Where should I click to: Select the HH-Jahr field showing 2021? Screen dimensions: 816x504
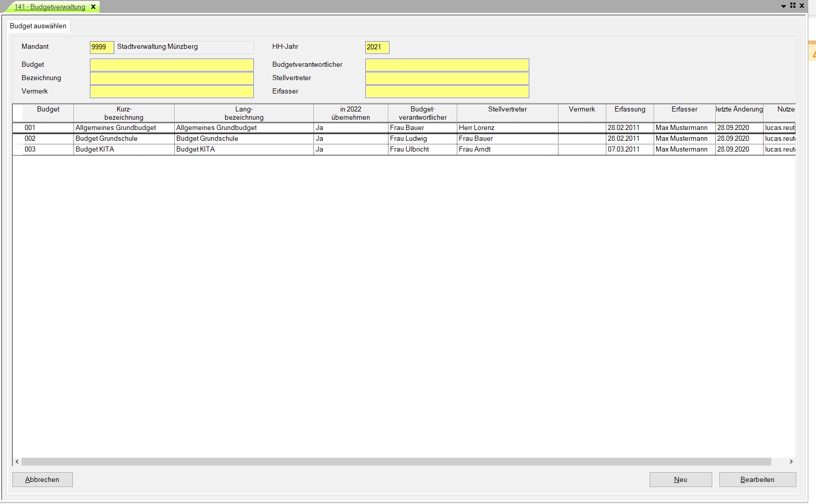[x=377, y=47]
